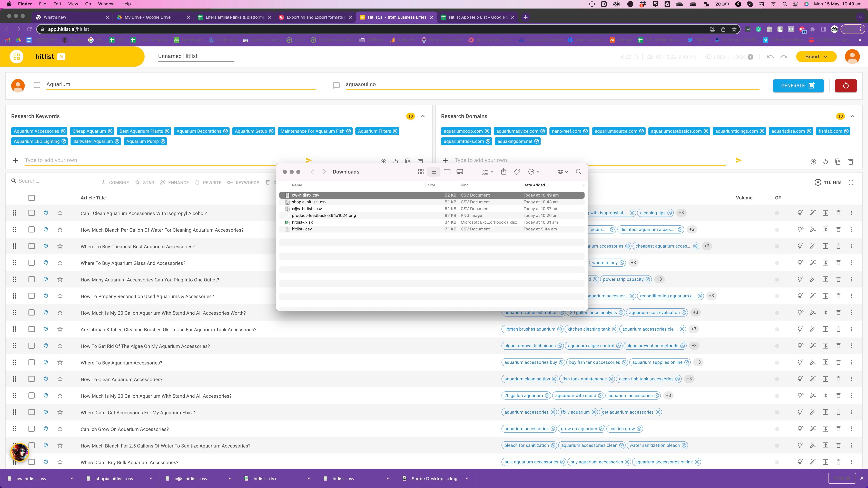Check the Cheapest Best Aquarium Accessories row
The width and height of the screenshot is (868, 488).
coord(31,246)
